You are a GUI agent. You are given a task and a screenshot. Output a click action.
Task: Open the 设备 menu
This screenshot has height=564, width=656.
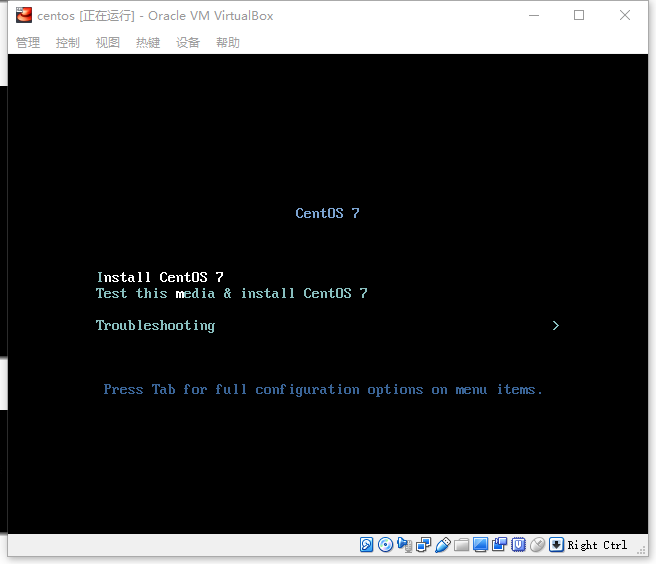coord(188,43)
